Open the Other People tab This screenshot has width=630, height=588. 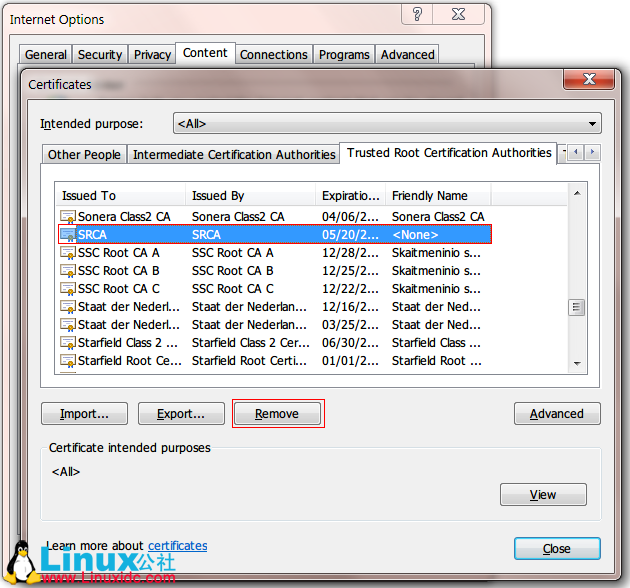[84, 155]
